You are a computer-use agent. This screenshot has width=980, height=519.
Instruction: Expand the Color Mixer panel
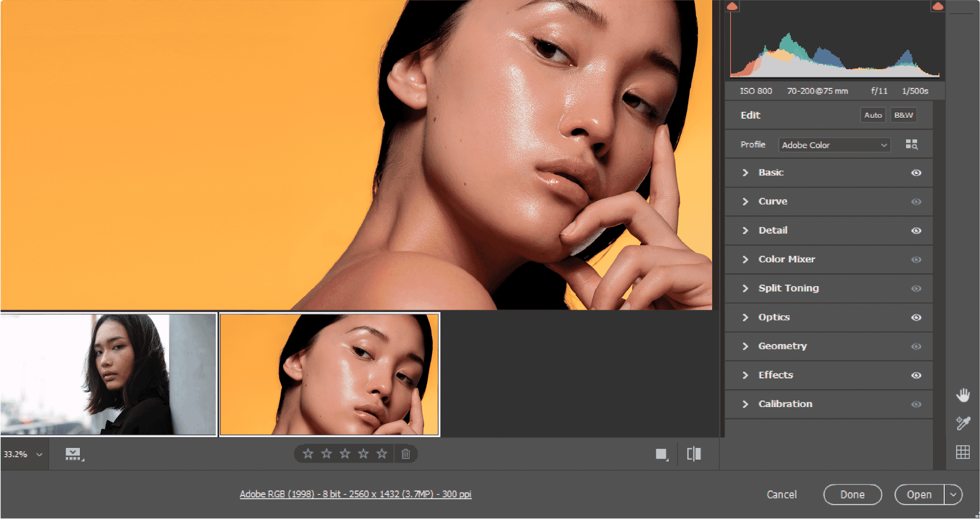point(786,259)
